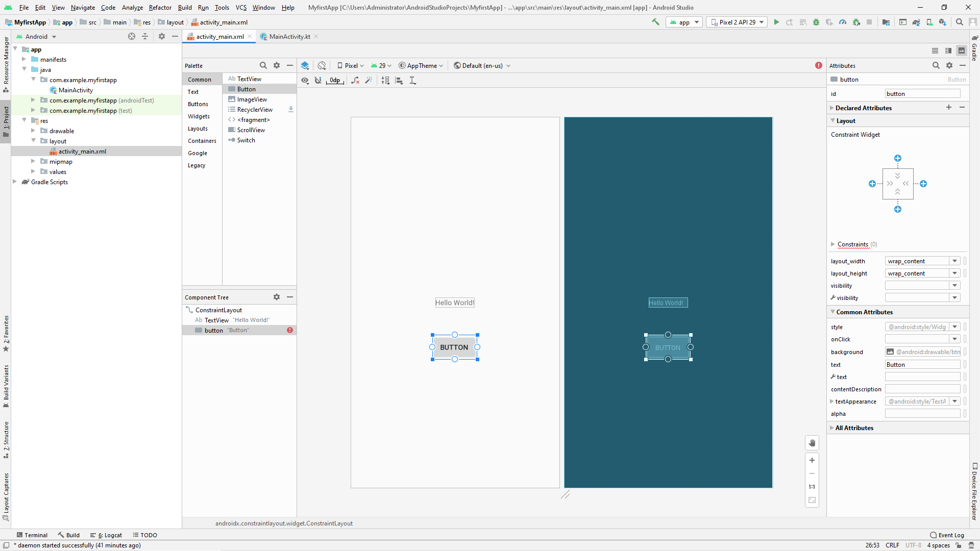Image resolution: width=980 pixels, height=551 pixels.
Task: Open the profiler gauge icon
Action: pos(843,22)
